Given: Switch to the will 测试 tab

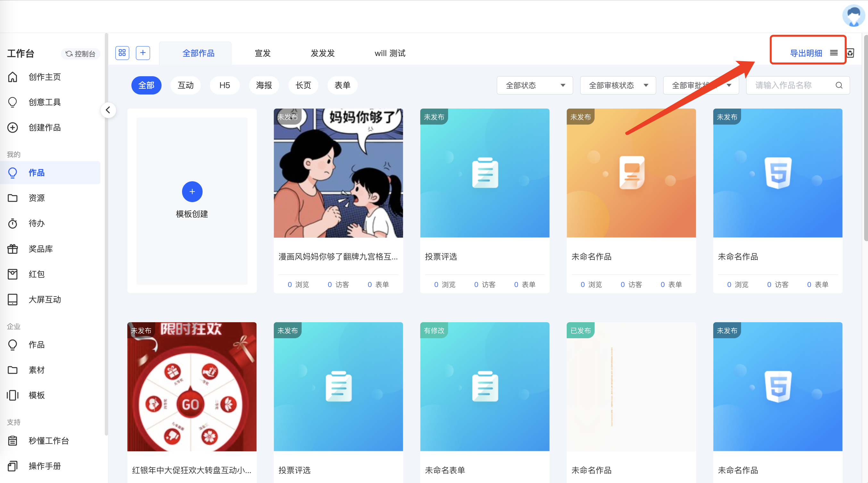Looking at the screenshot, I should [390, 53].
